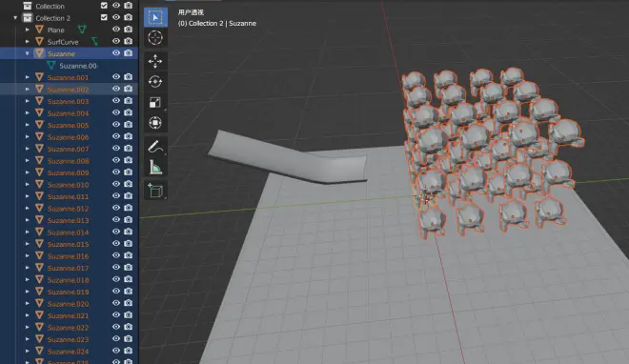This screenshot has height=364, width=629.
Task: Hide SurfCurve with its eye icon
Action: [x=116, y=41]
